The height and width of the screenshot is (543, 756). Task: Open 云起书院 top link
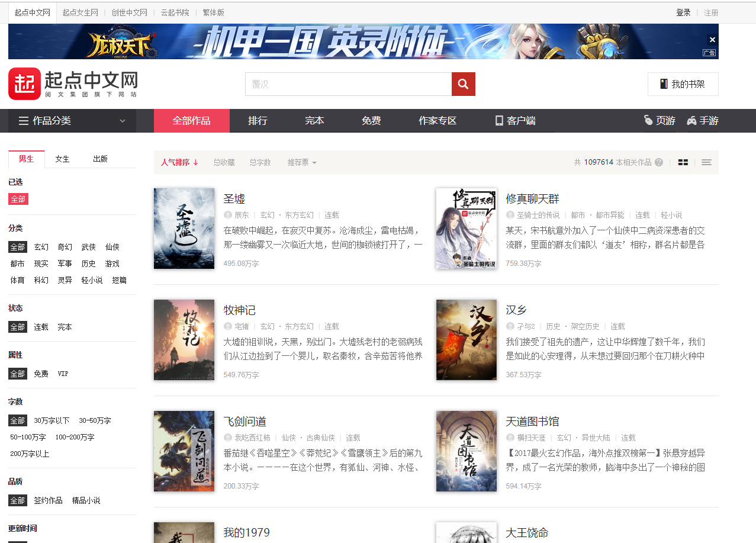point(175,12)
